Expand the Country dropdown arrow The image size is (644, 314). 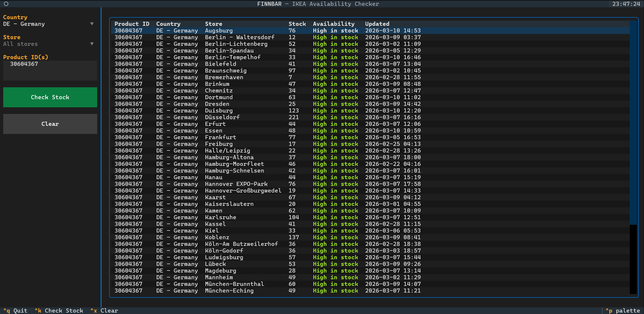point(92,24)
